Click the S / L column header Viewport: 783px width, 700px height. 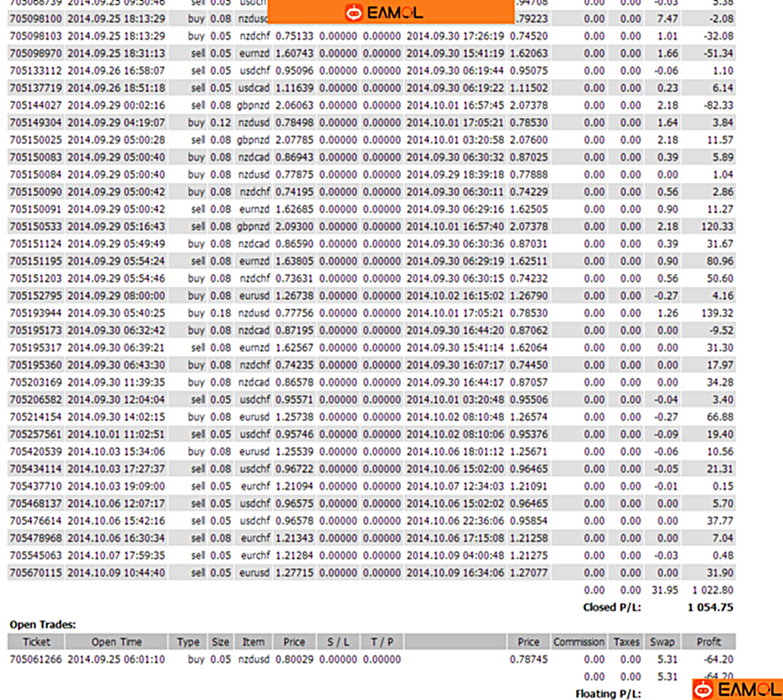click(338, 642)
